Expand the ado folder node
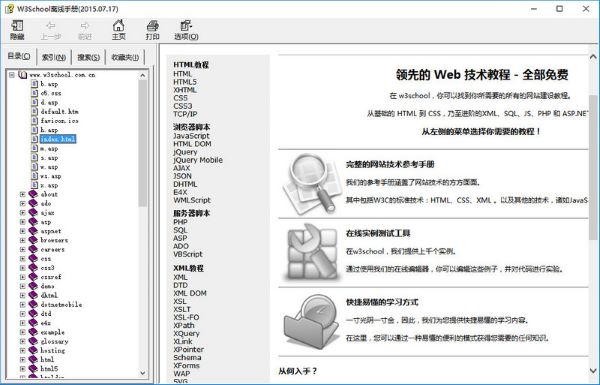 pyautogui.click(x=23, y=203)
